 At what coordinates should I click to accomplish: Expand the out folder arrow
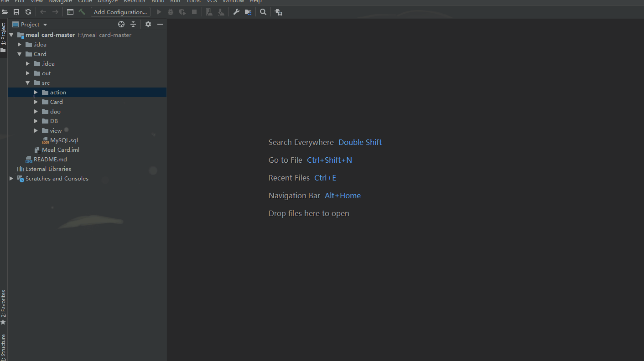coord(28,73)
